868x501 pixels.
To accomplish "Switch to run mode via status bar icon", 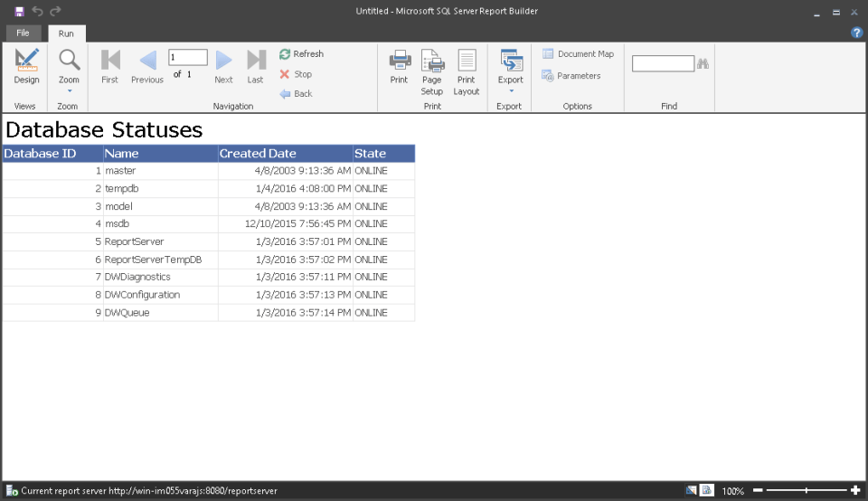I will pos(707,490).
